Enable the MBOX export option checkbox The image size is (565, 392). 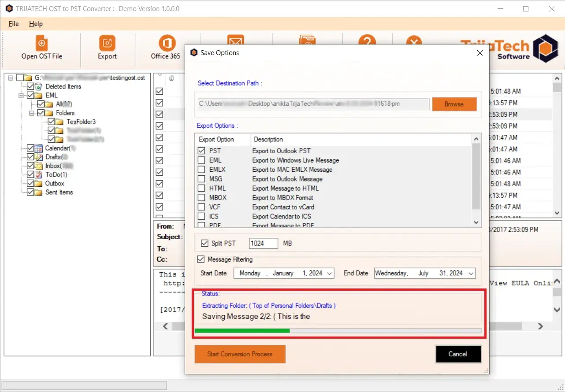(201, 197)
